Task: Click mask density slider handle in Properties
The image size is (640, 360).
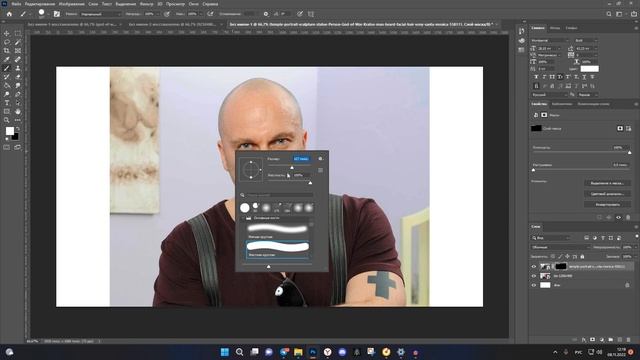Action: [x=629, y=152]
